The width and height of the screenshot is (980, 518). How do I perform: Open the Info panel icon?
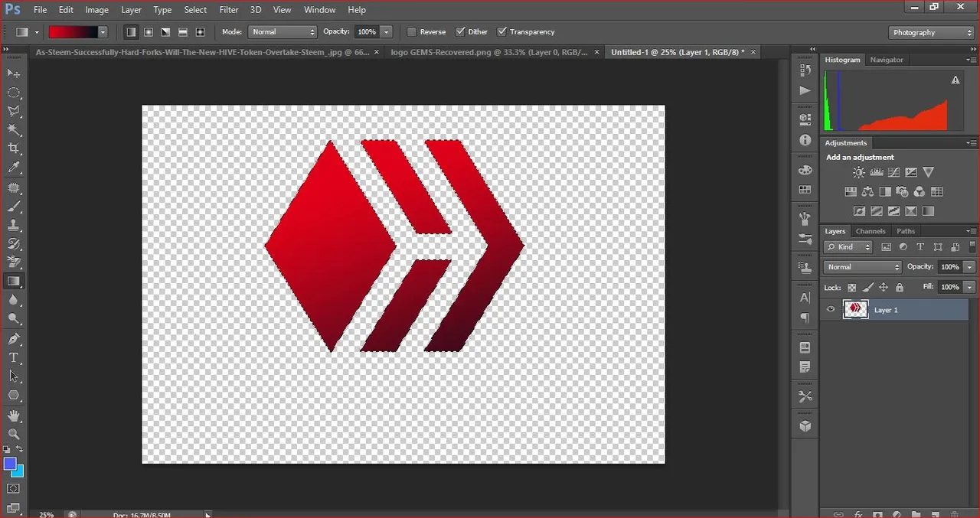805,140
